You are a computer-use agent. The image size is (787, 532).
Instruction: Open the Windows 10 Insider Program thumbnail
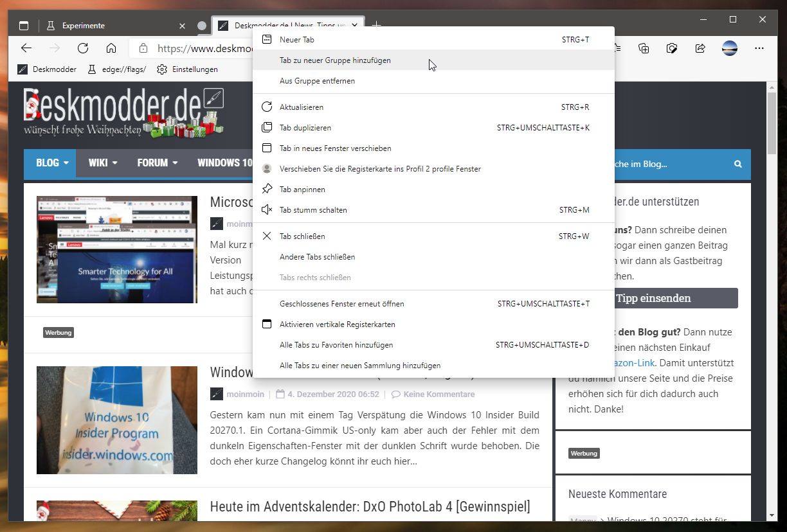click(x=117, y=420)
